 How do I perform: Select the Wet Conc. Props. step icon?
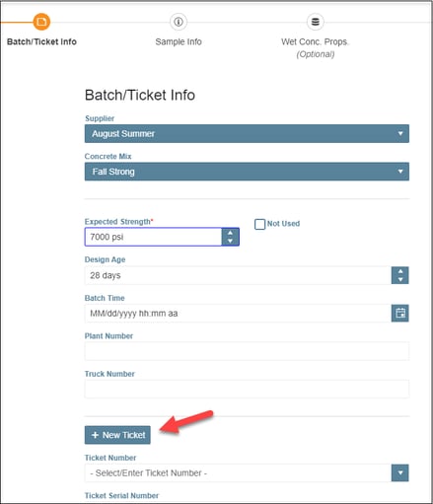[316, 22]
